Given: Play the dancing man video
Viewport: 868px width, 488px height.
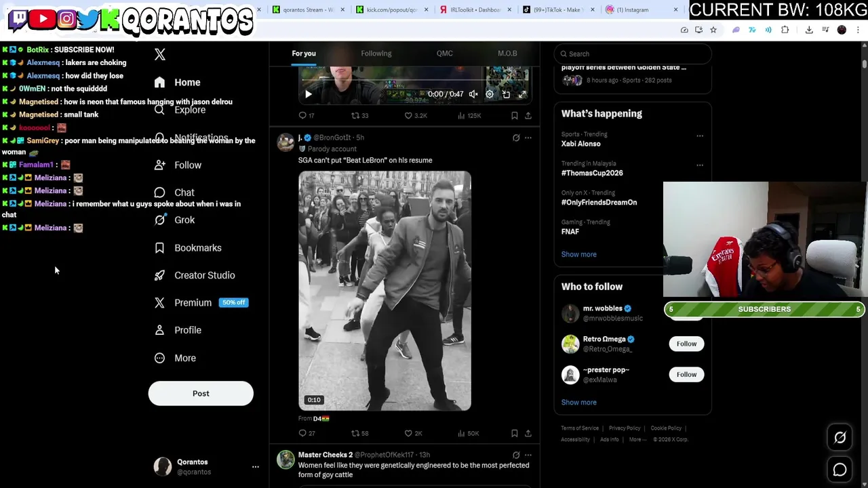Looking at the screenshot, I should (384, 291).
